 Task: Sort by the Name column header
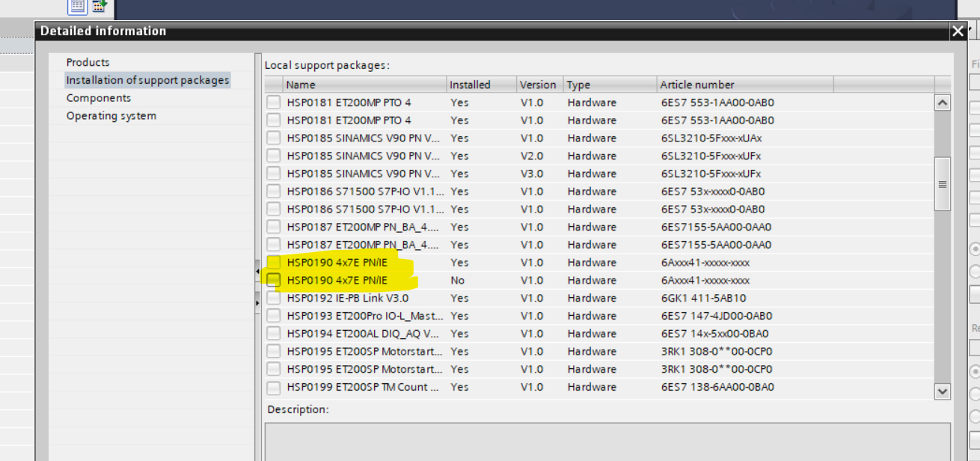(x=364, y=85)
